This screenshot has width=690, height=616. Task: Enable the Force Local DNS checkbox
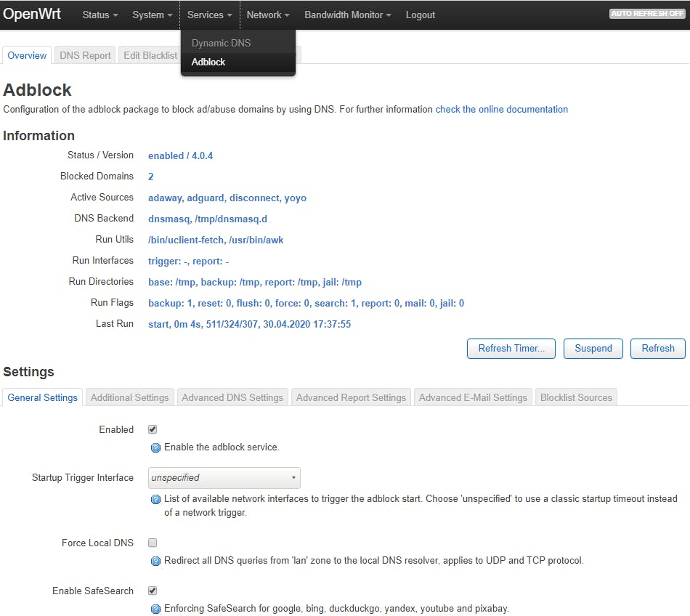click(x=153, y=543)
